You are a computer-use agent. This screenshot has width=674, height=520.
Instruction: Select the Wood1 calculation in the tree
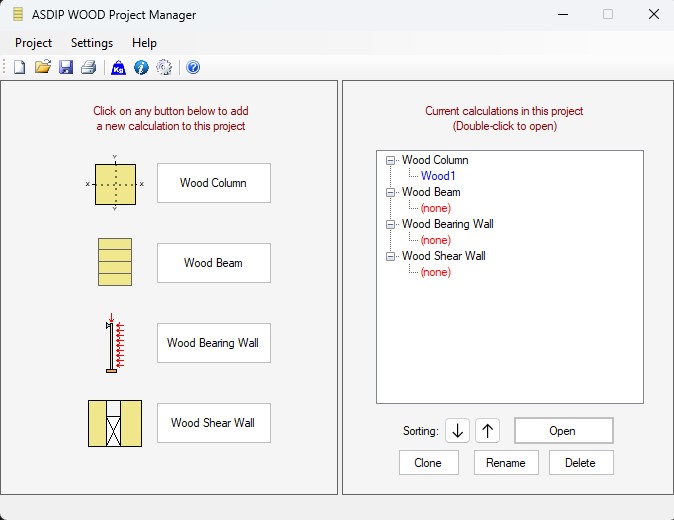pyautogui.click(x=438, y=176)
